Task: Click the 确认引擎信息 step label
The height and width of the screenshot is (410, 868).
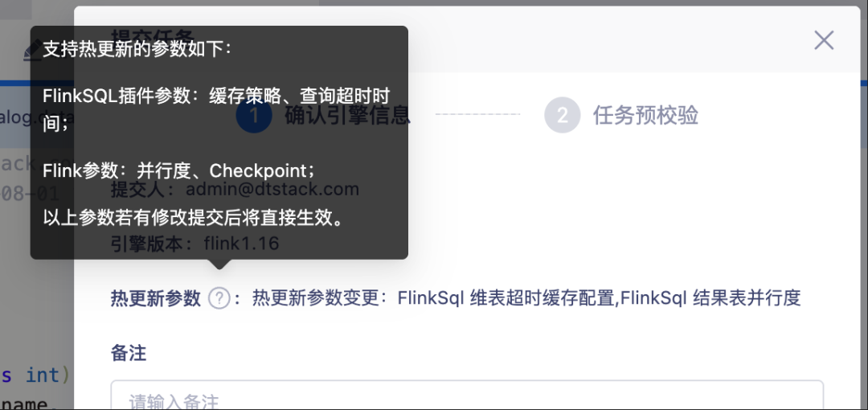Action: pos(348,115)
